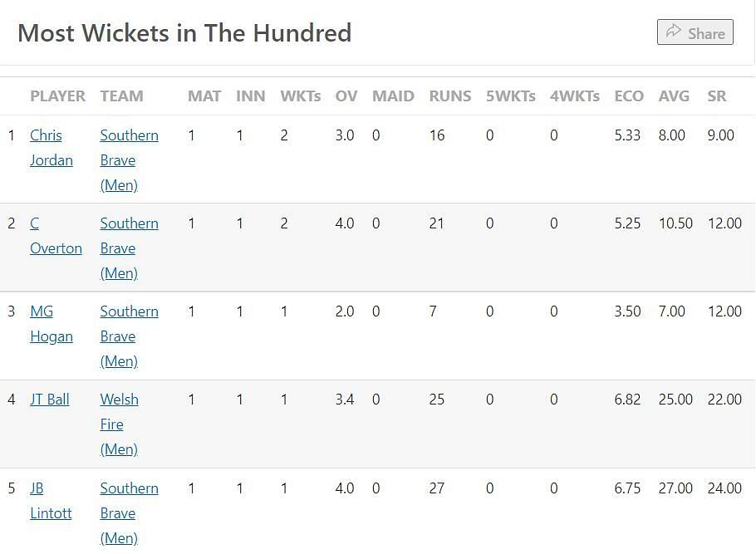Click Most Wickets in The Hundred heading
Image resolution: width=756 pixels, height=554 pixels.
click(184, 33)
